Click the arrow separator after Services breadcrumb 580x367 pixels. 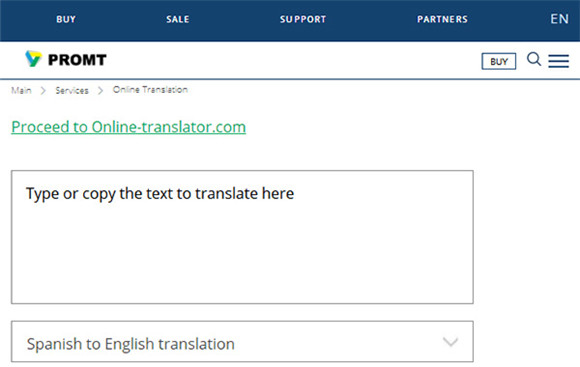[101, 91]
